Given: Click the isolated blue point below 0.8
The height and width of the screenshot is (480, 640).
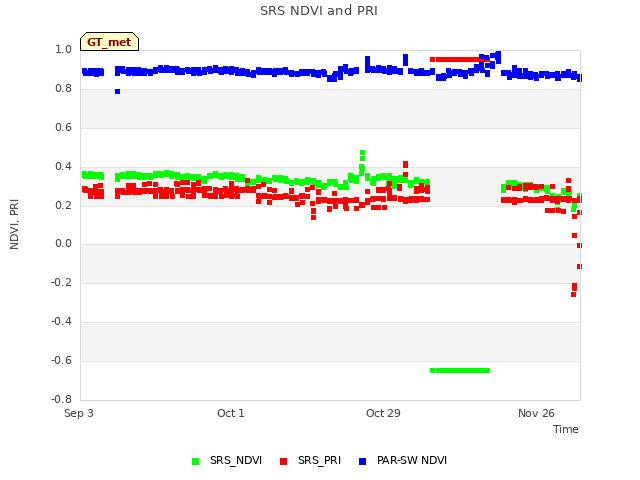Looking at the screenshot, I should 118,92.
